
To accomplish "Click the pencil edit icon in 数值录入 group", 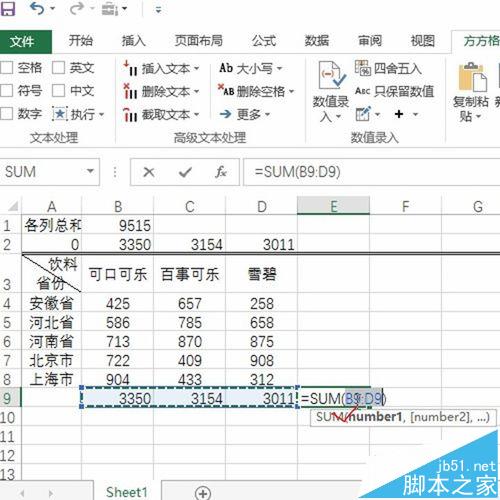I will (x=363, y=114).
